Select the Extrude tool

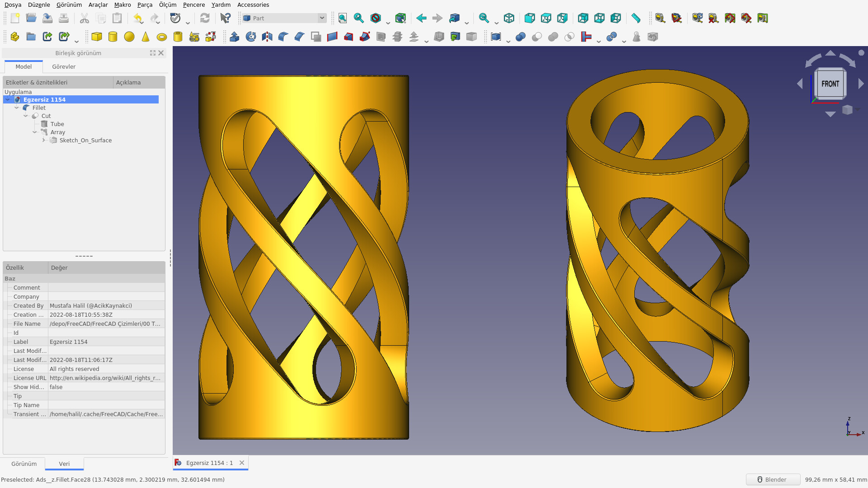[235, 37]
